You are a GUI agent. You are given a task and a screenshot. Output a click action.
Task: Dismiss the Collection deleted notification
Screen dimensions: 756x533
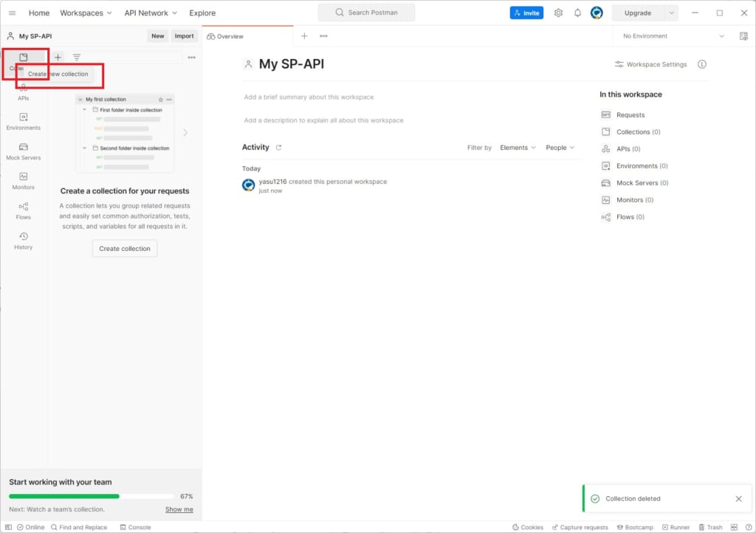(x=738, y=499)
